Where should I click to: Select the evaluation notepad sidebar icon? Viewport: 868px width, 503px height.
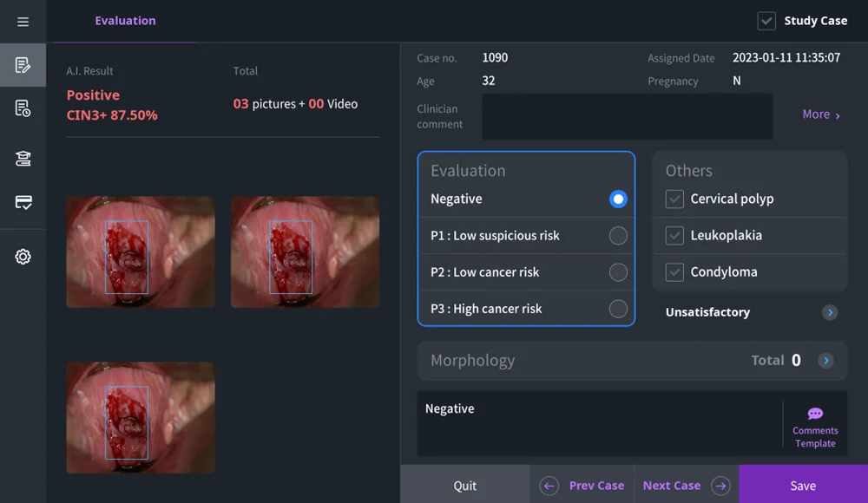click(23, 65)
